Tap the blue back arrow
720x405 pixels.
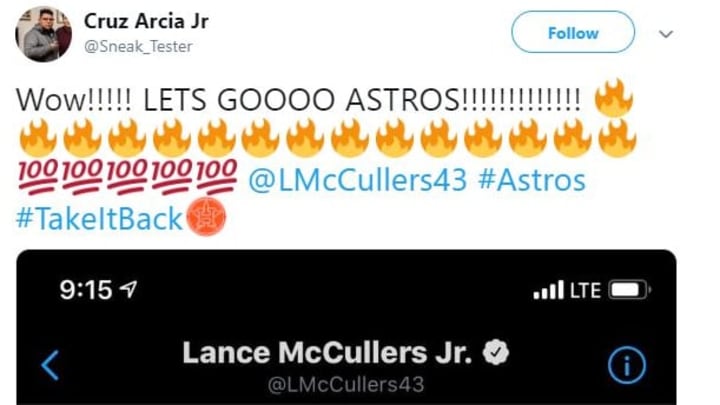coord(50,366)
